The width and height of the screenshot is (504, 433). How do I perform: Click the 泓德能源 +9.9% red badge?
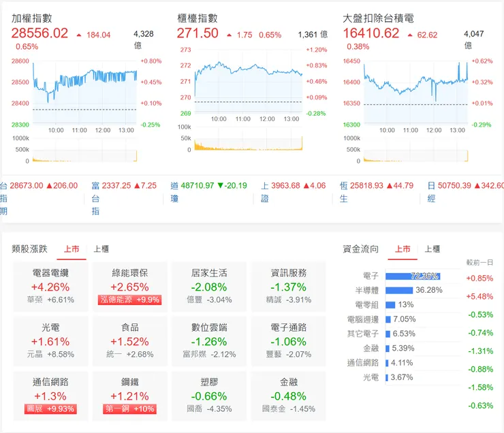(x=129, y=300)
